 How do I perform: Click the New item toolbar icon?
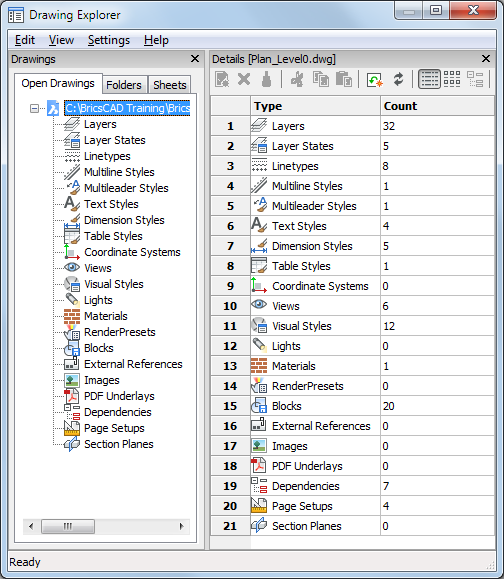click(222, 79)
